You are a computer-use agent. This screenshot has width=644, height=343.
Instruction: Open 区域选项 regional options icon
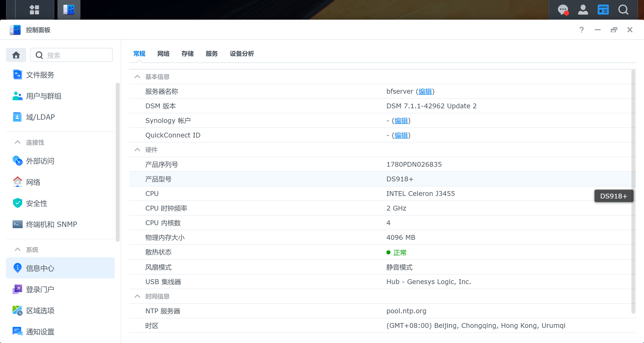(x=17, y=310)
